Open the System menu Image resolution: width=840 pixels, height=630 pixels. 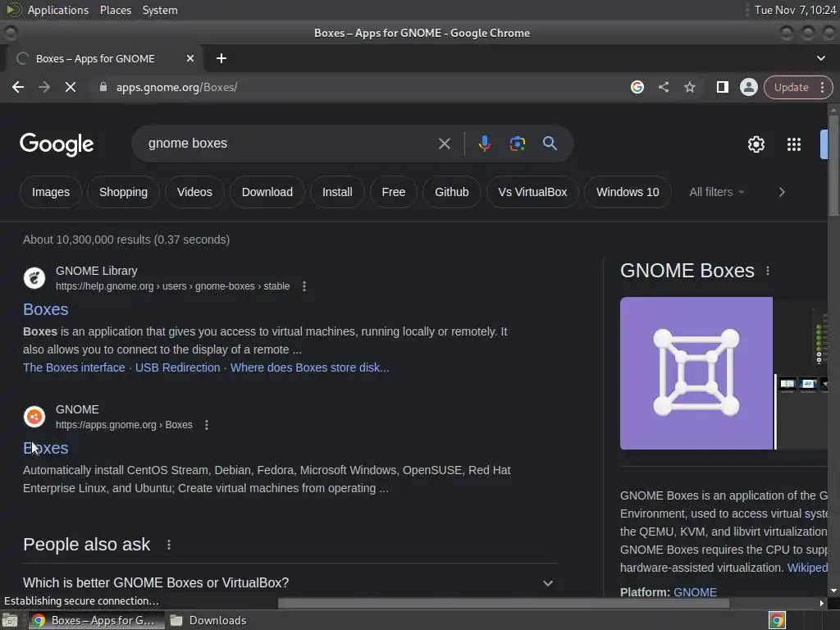(160, 10)
